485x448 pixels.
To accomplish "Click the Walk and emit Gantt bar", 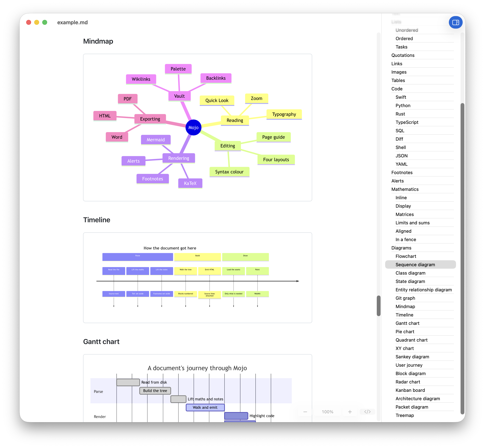I will 205,407.
